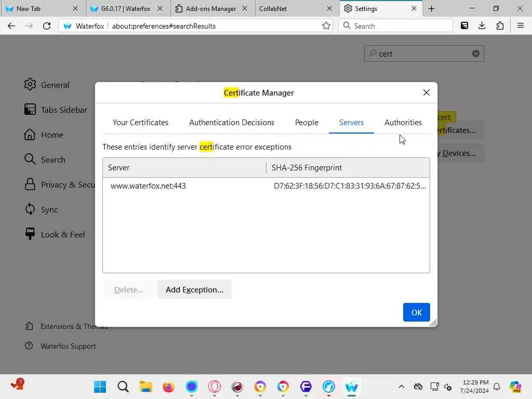532x399 pixels.
Task: Close the G6.0.17 | Waterfox tab
Action: (x=160, y=8)
